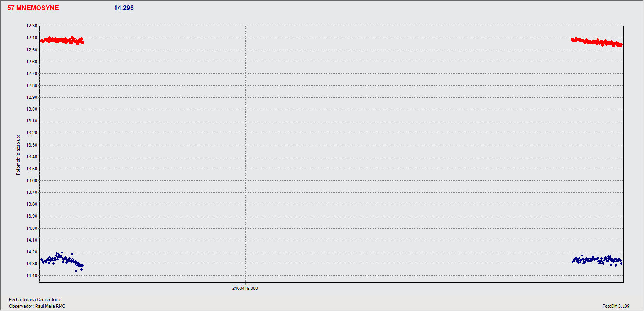Select the 13.00 magnitude axis tick
The width and height of the screenshot is (644, 311).
32,109
